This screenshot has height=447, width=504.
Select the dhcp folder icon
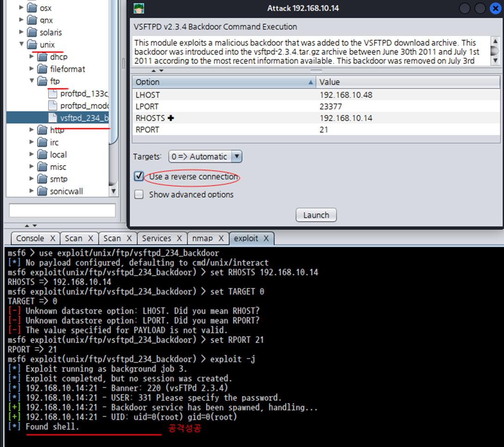pos(42,57)
